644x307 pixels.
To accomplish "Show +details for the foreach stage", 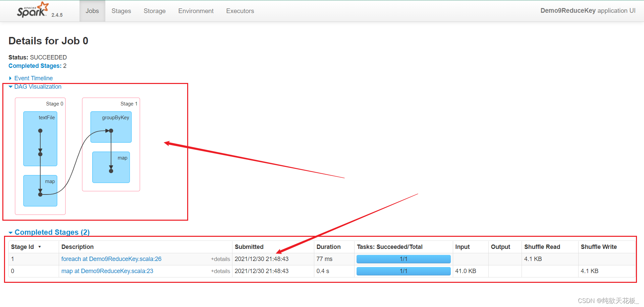I will tap(220, 259).
